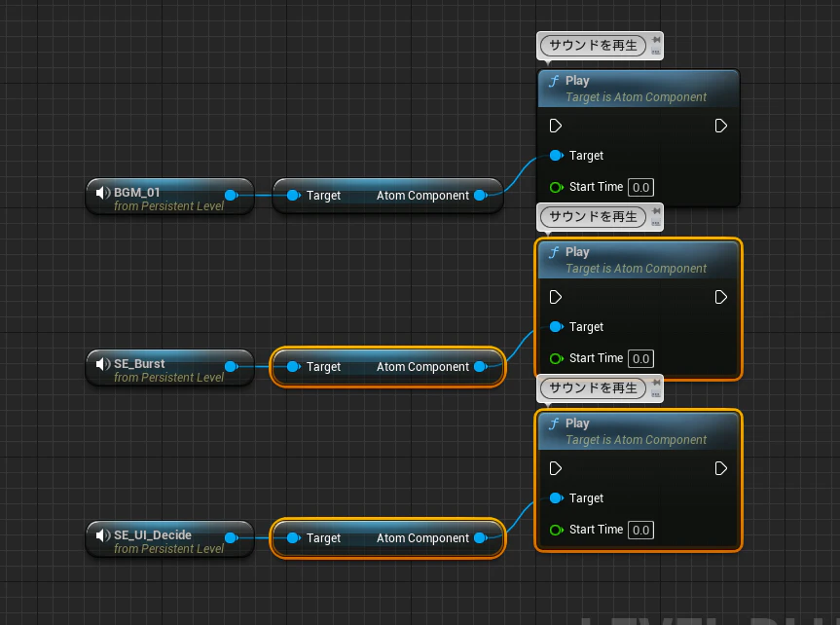Click the speaker icon on BGM_01 node
The height and width of the screenshot is (625, 840).
103,193
